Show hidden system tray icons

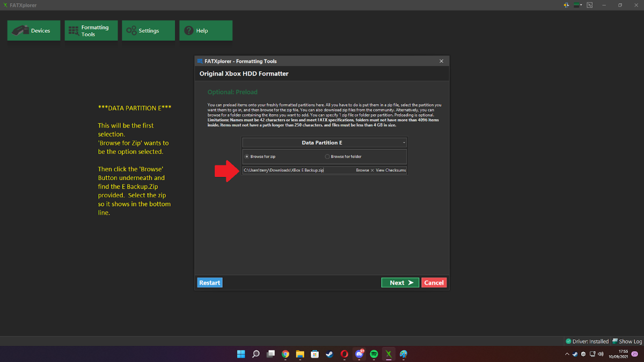567,354
